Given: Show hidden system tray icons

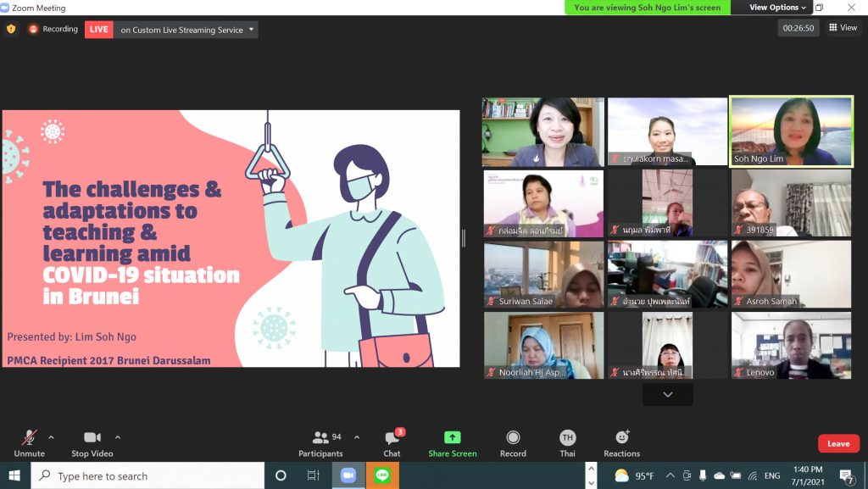Looking at the screenshot, I should [x=670, y=475].
